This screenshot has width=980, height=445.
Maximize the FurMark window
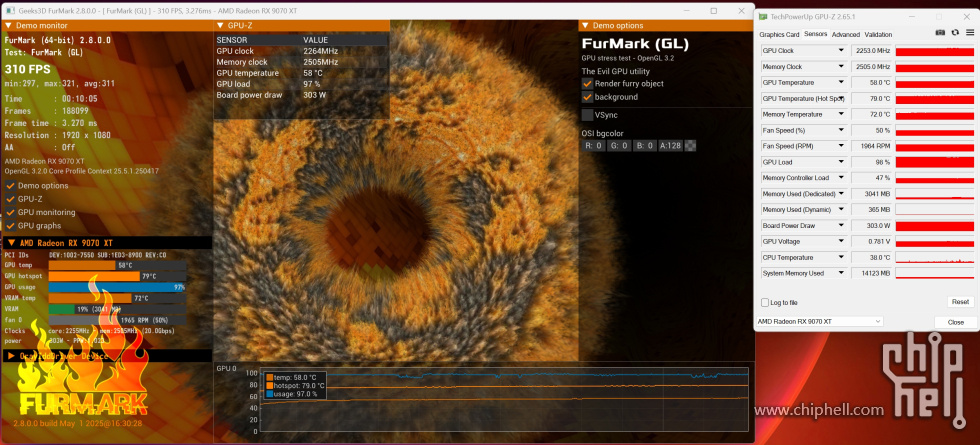tap(714, 11)
